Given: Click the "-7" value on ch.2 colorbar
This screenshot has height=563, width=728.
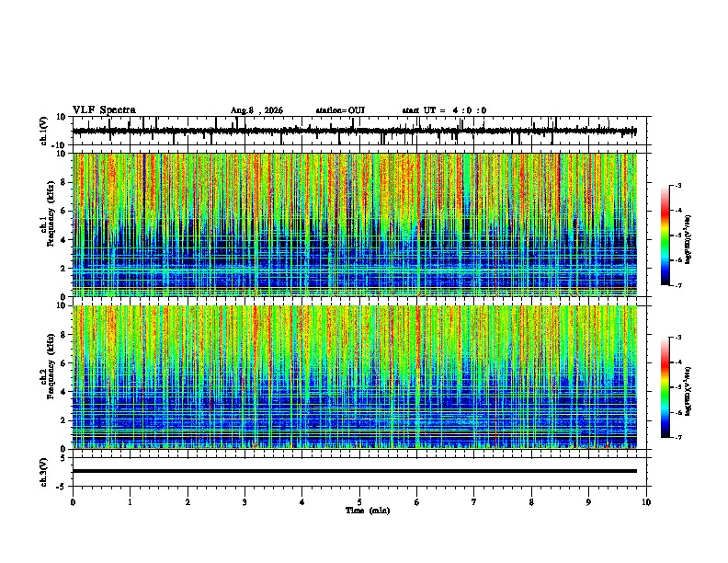Looking at the screenshot, I should 678,438.
